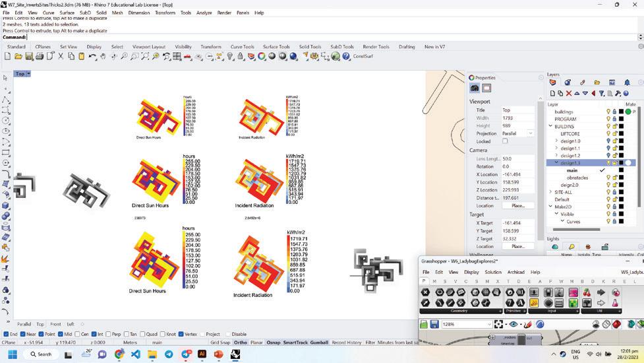
Task: Toggle Gumball in status bar
Action: (319, 343)
